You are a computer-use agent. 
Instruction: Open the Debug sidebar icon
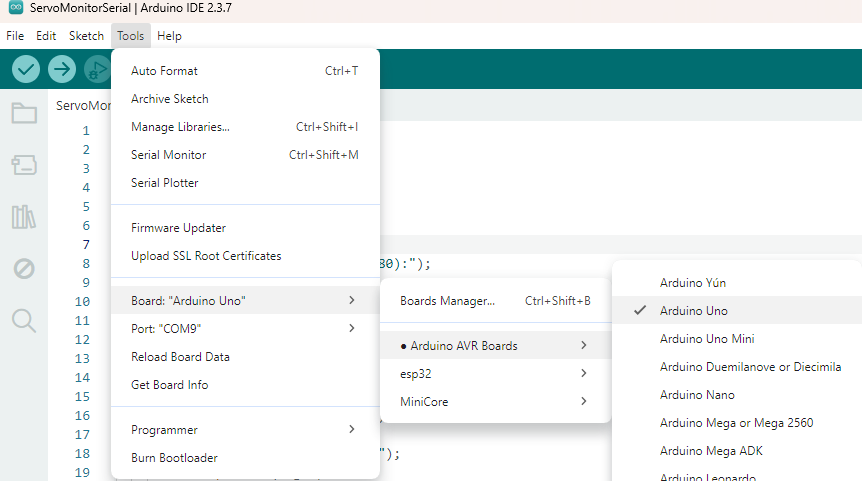point(24,268)
